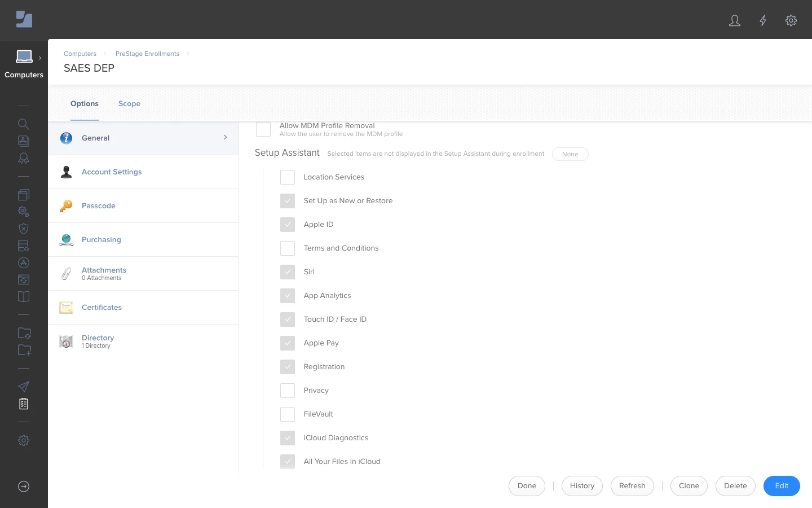Image resolution: width=812 pixels, height=508 pixels.
Task: Toggle the Registration checkbox
Action: tap(288, 367)
